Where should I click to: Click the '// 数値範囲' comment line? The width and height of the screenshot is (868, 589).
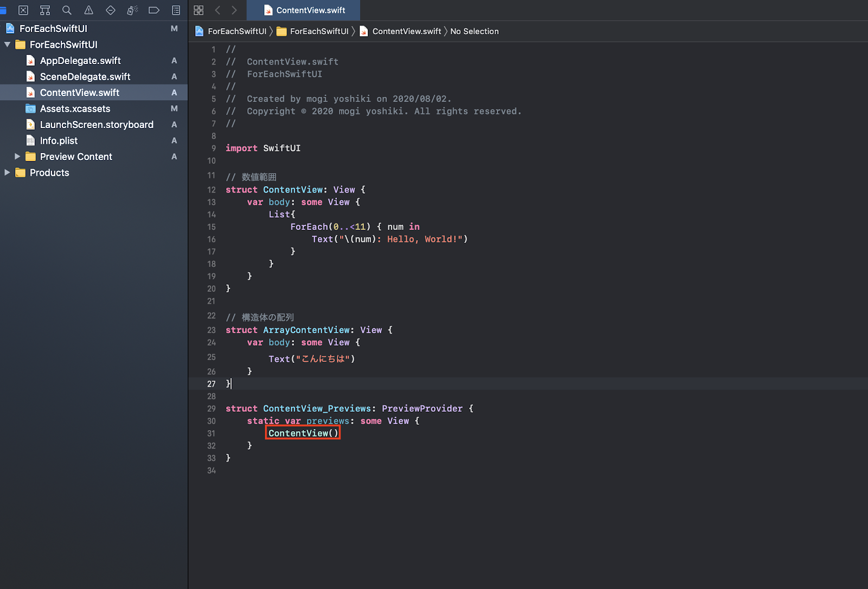pos(251,177)
